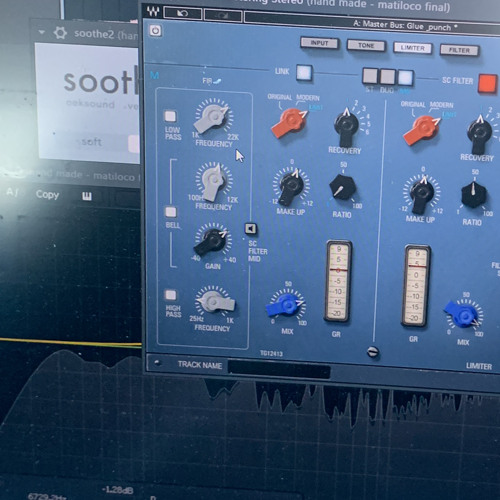This screenshot has width=500, height=500.
Task: Click the right channel RATIO knob
Action: pyautogui.click(x=473, y=195)
